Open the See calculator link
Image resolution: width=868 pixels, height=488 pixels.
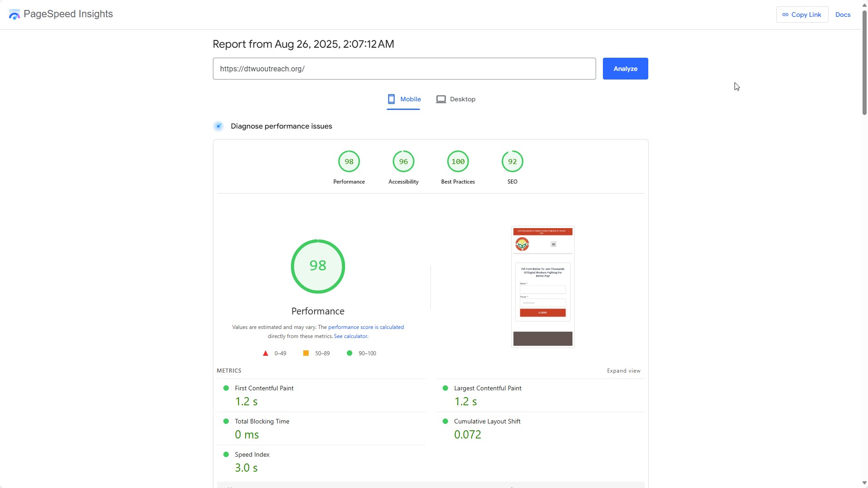350,336
